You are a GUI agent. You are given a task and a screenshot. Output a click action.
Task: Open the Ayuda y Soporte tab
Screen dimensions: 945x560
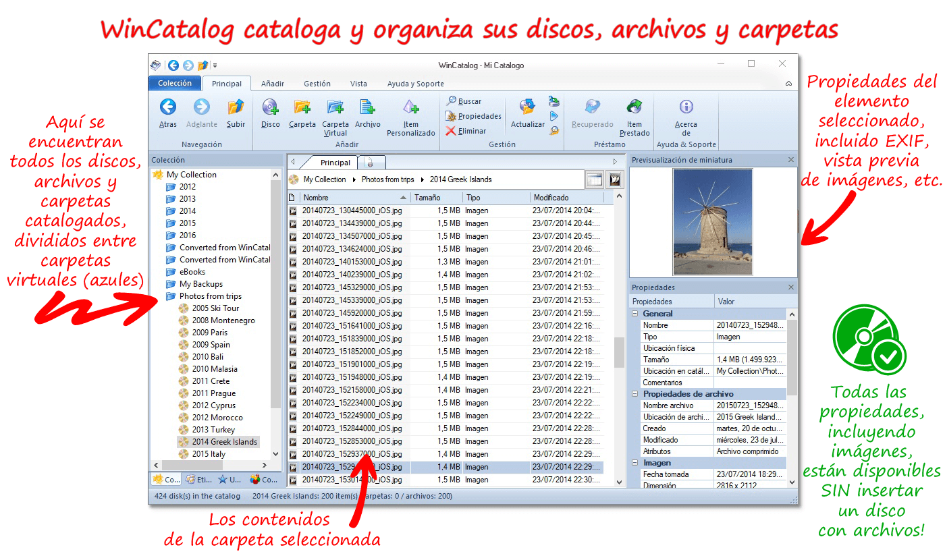[x=416, y=84]
